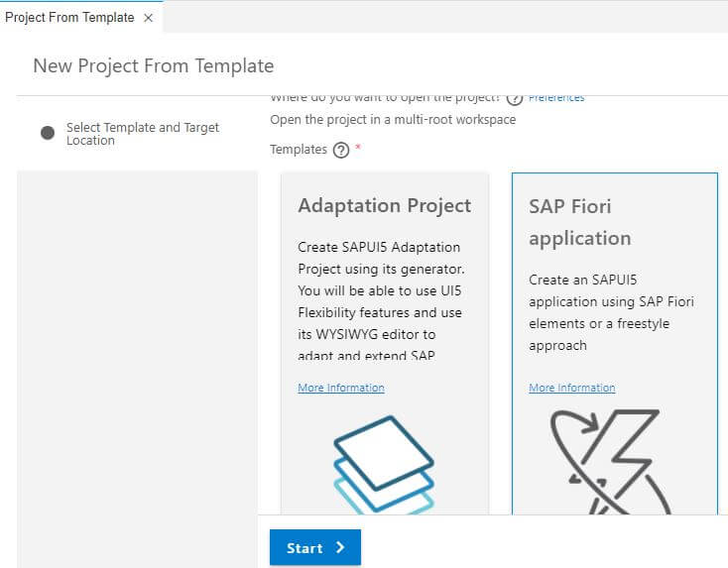Select the SAP Fiori application template card
728x568 pixels.
click(615, 343)
